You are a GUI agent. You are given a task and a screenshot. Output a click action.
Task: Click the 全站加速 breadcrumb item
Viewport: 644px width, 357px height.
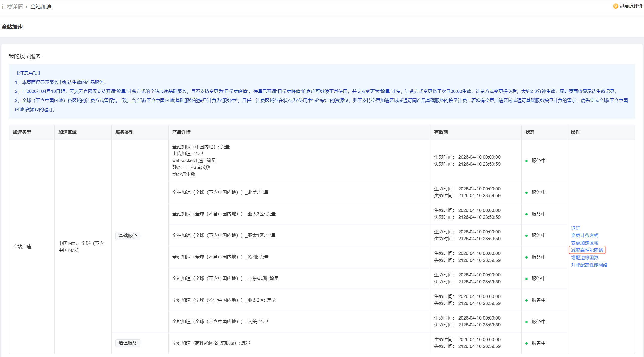[41, 7]
